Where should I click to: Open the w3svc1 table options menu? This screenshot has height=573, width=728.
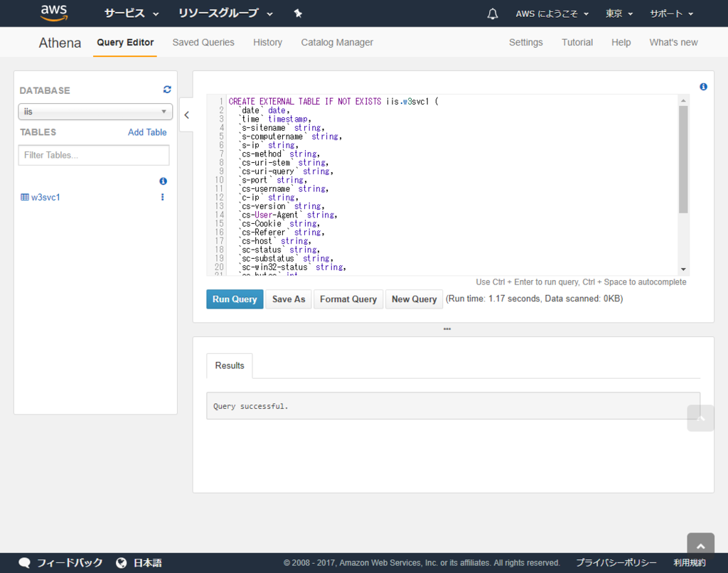[x=163, y=197]
